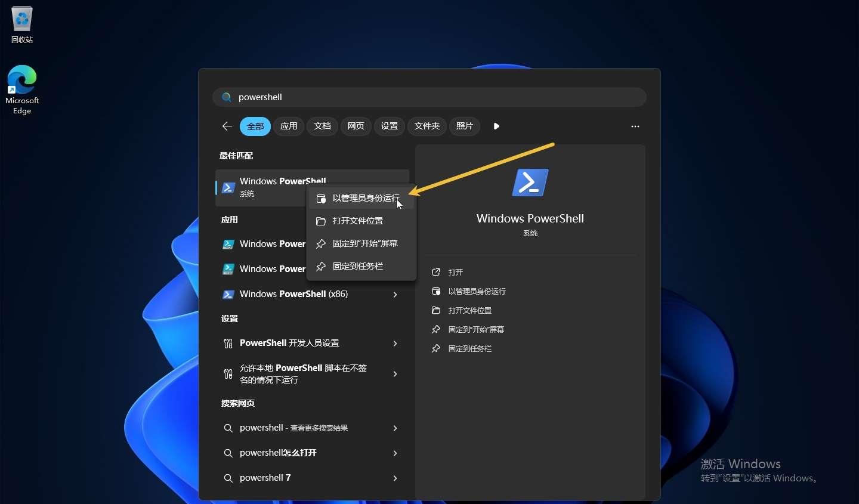Click the open icon beside 打开 in details pane
This screenshot has height=504, width=859.
click(436, 272)
